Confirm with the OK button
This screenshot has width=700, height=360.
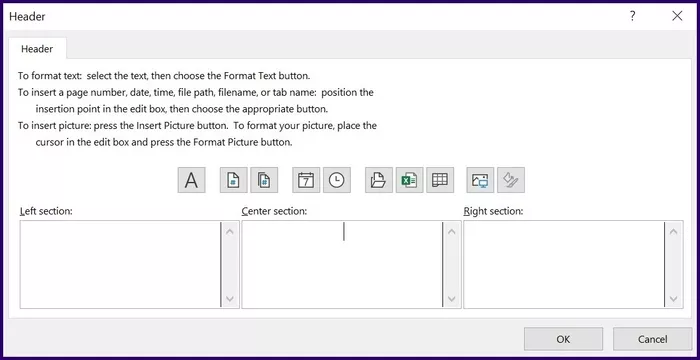(563, 339)
